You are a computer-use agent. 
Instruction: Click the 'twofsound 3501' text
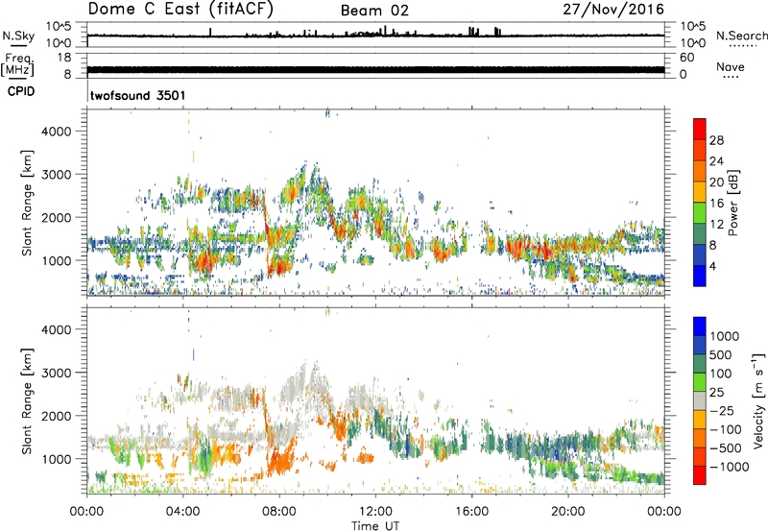tap(137, 95)
